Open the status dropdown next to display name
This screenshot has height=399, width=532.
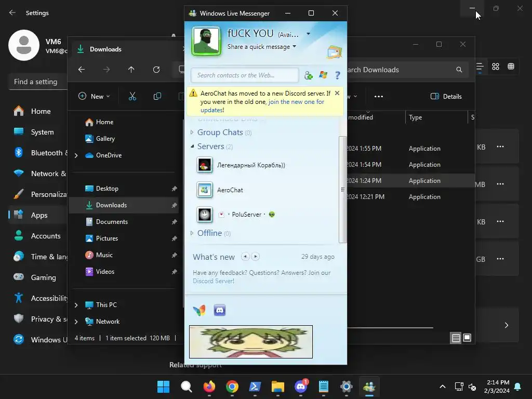tap(309, 34)
